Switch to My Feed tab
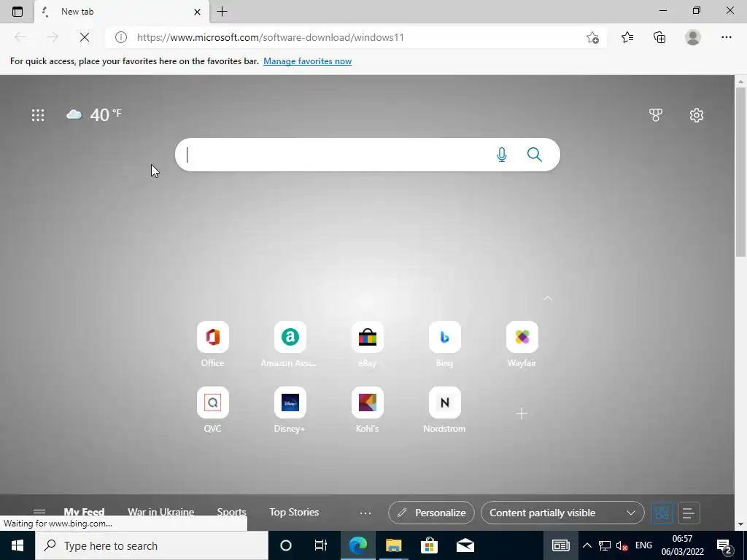 (84, 512)
